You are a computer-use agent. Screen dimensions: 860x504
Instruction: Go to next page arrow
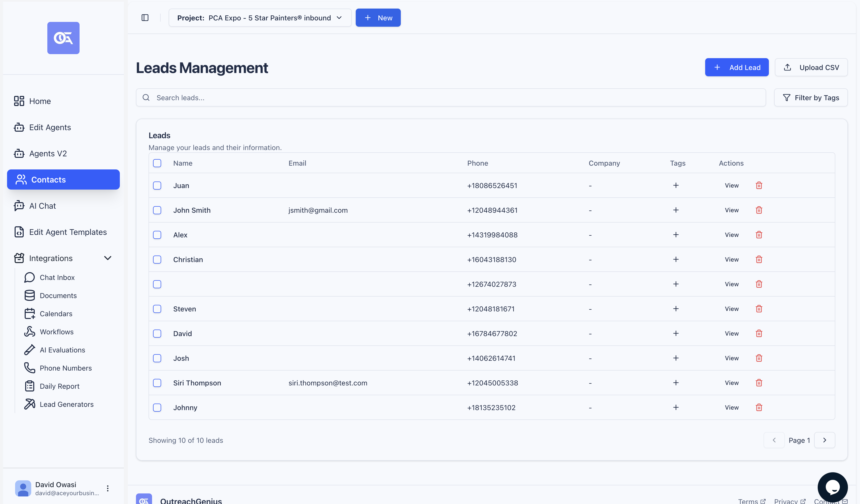pyautogui.click(x=824, y=440)
